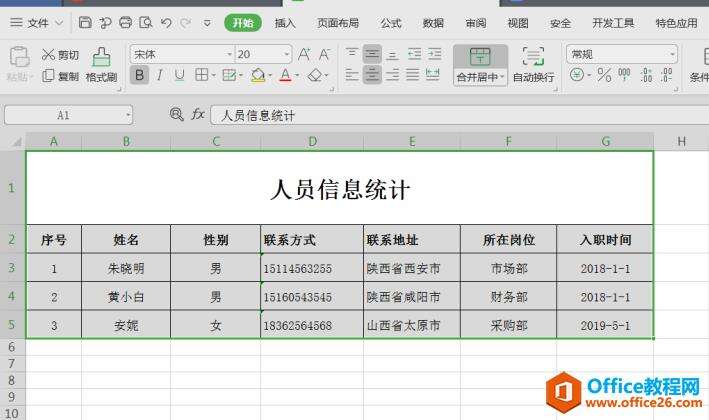This screenshot has height=420, width=709.
Task: Click the Copy (复制) button
Action: pos(61,76)
